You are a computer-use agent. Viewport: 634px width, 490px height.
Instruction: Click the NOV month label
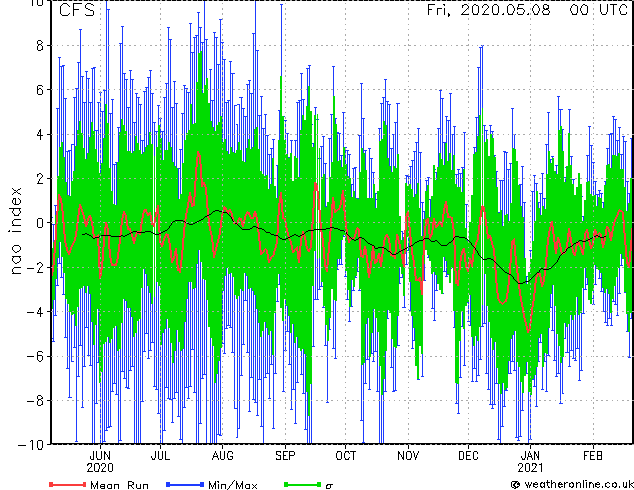408,456
